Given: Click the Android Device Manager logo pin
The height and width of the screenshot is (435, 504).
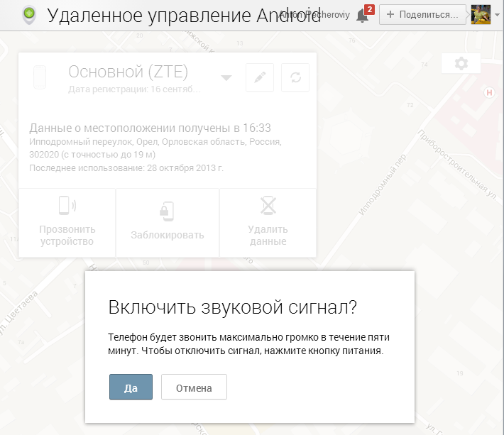Looking at the screenshot, I should tap(29, 15).
